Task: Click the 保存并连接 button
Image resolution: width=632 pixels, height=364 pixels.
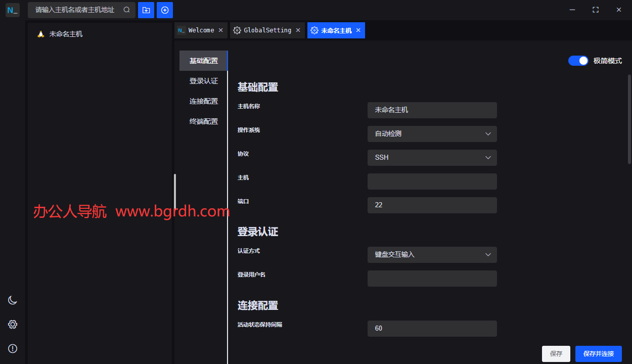Action: 598,353
